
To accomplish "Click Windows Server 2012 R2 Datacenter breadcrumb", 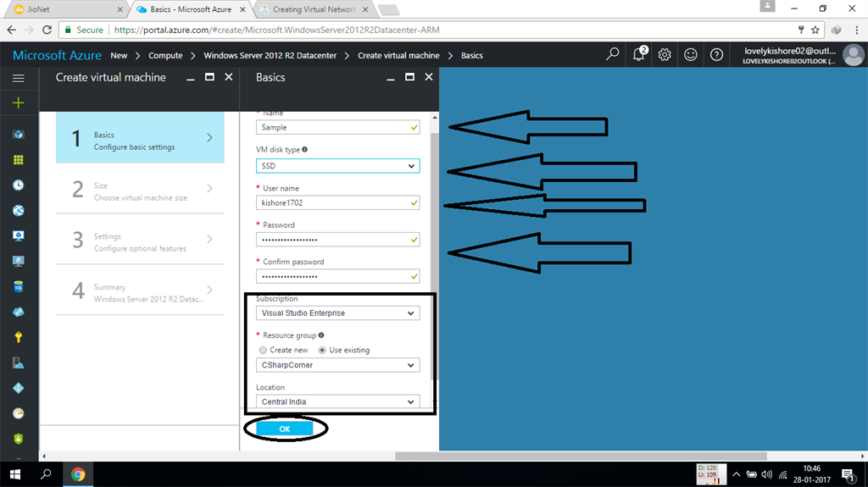I will click(270, 55).
